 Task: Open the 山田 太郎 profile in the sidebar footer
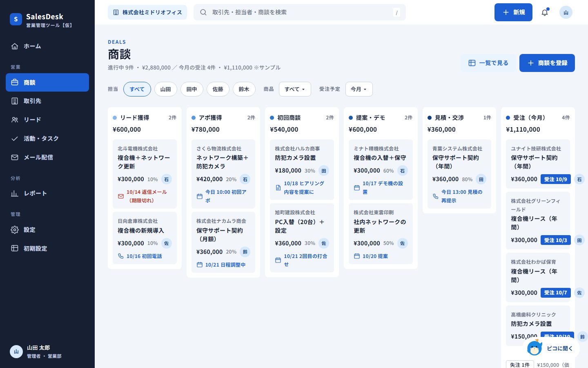point(47,352)
